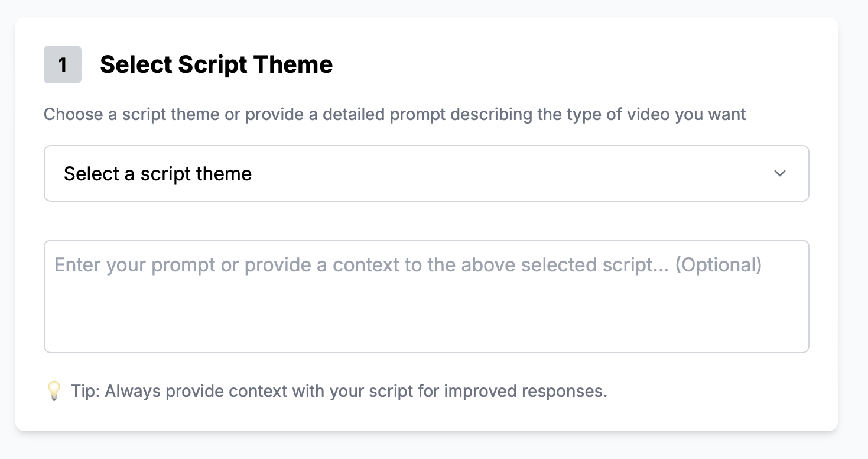Click the word "Select" in the section heading
This screenshot has width=868, height=459.
(x=136, y=64)
